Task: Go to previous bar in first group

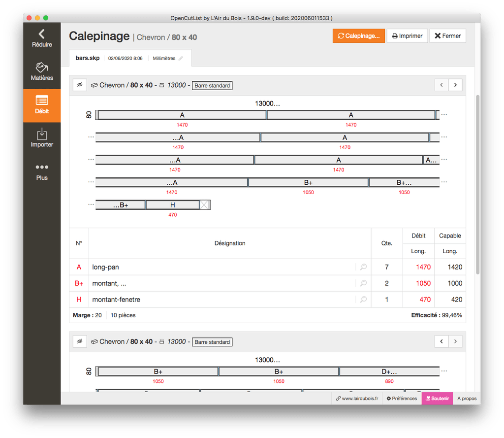Action: (441, 85)
